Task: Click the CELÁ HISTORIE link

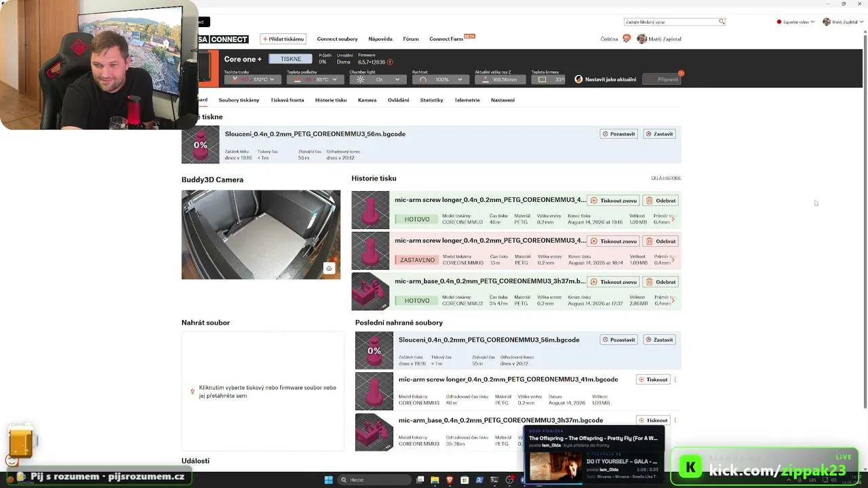Action: coord(666,178)
